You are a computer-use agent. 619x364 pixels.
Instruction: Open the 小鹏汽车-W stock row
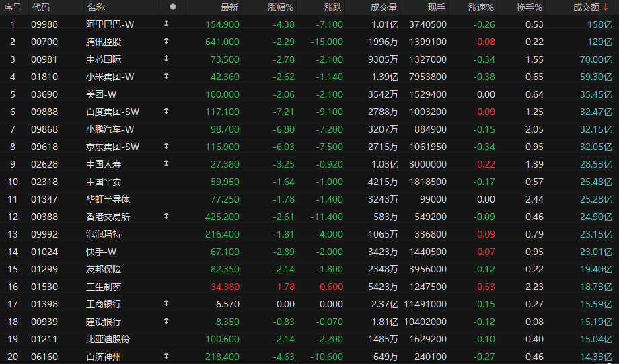(309, 129)
